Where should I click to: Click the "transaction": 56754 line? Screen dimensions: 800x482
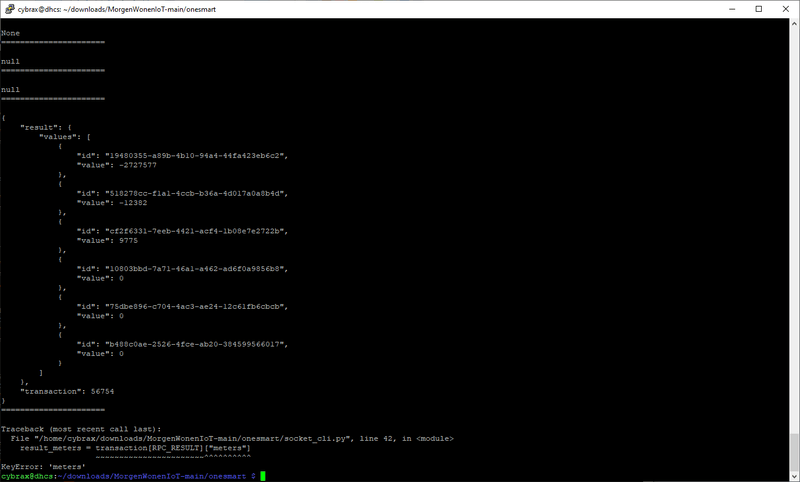(x=67, y=392)
